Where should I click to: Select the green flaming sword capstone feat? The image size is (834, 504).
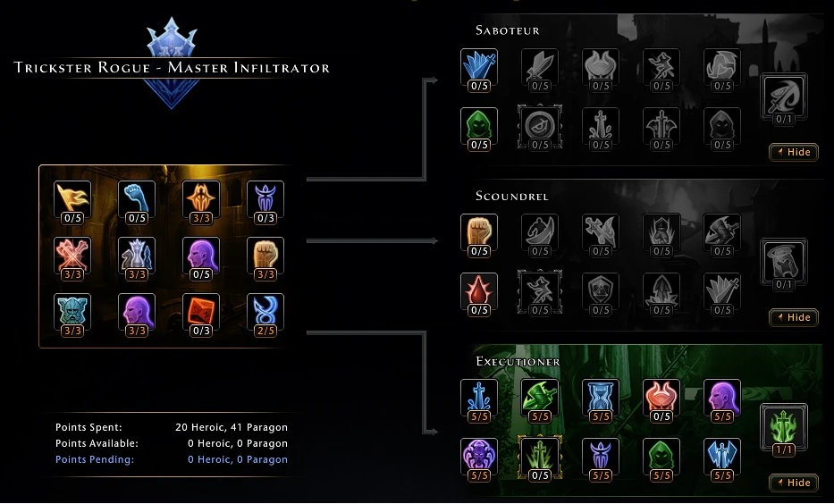pyautogui.click(x=784, y=430)
